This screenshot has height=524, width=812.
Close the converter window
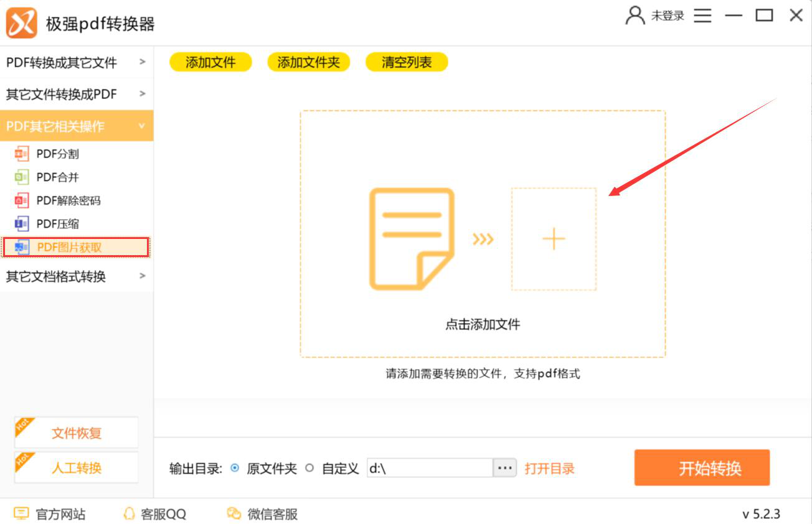click(x=796, y=16)
